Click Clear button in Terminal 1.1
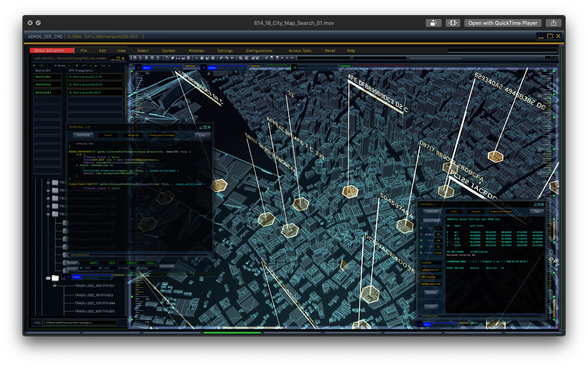Viewport: 588px width, 366px height. [536, 211]
